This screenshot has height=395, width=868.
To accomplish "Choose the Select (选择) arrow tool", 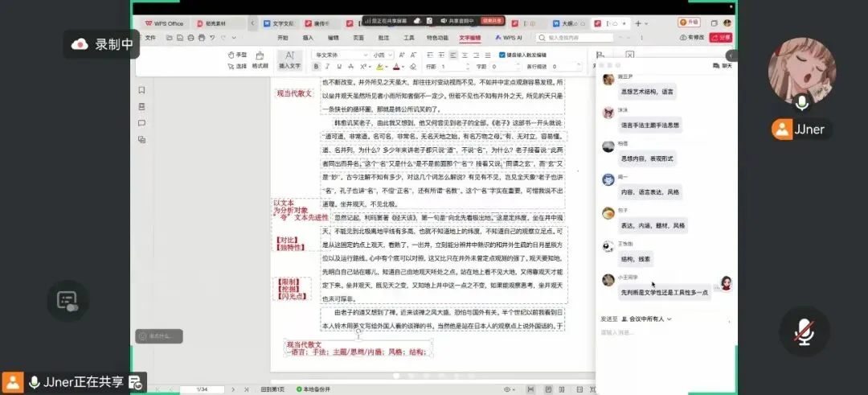I will click(x=237, y=66).
